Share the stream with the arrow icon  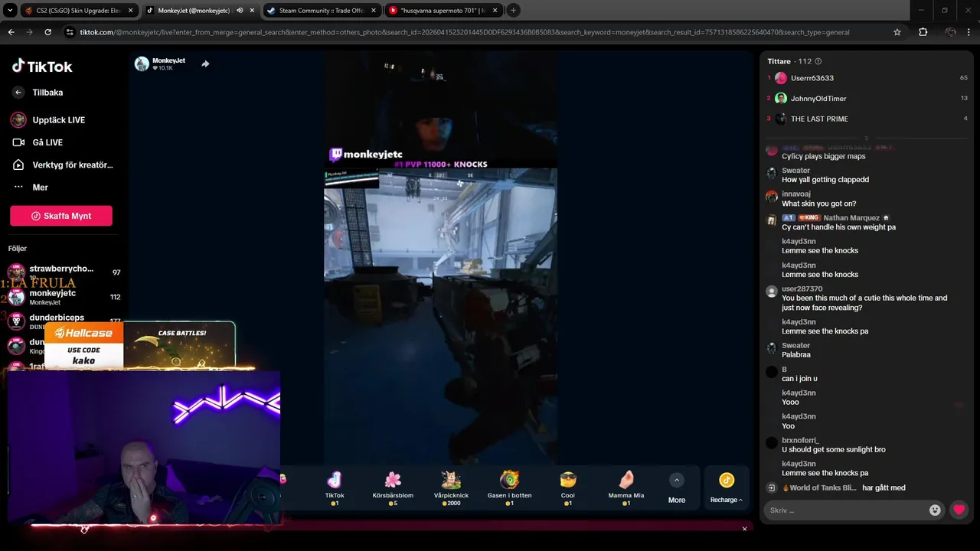205,64
